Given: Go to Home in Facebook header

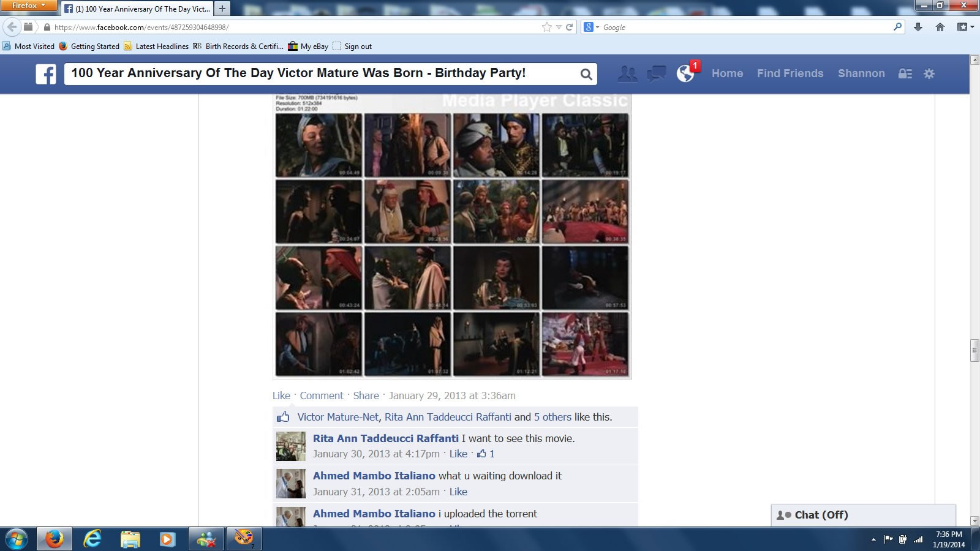Looking at the screenshot, I should 727,73.
